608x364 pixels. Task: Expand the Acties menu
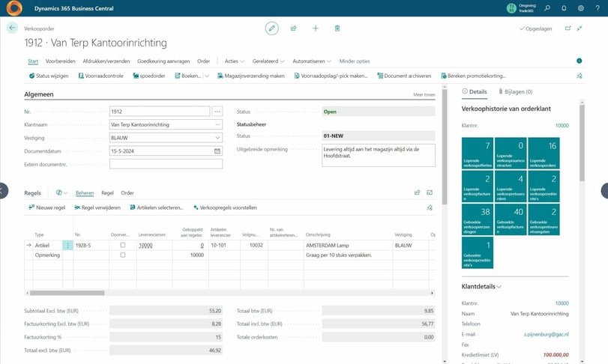[235, 61]
